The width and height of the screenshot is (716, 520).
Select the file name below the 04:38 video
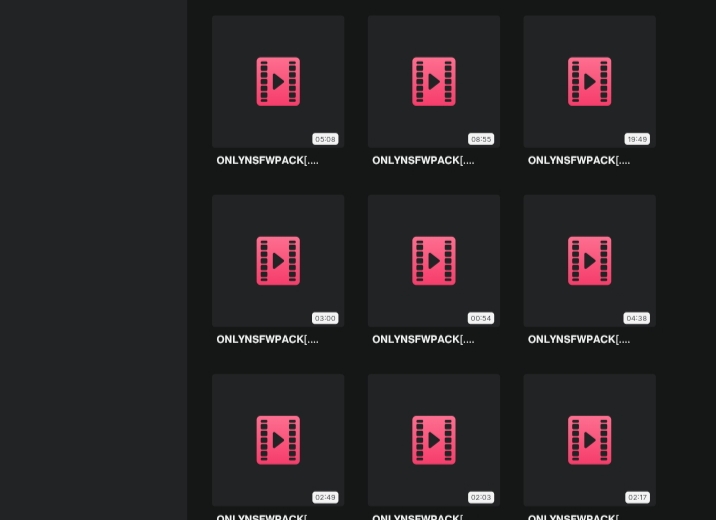click(x=579, y=339)
